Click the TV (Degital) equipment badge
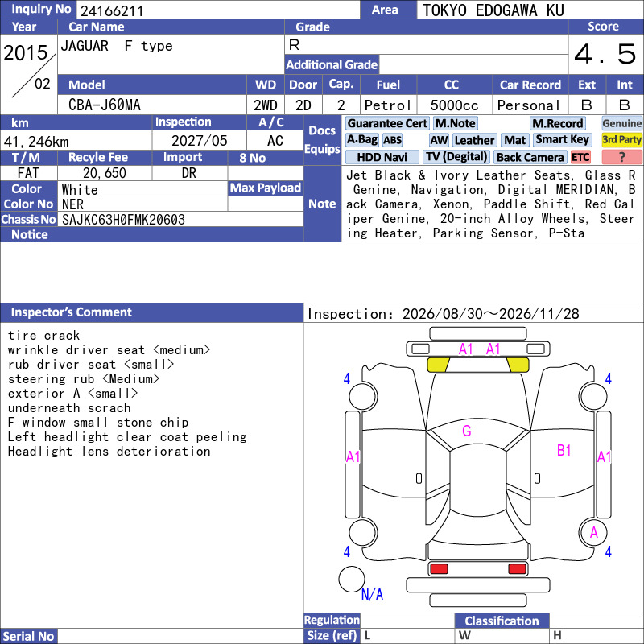This screenshot has height=644, width=644. [456, 157]
